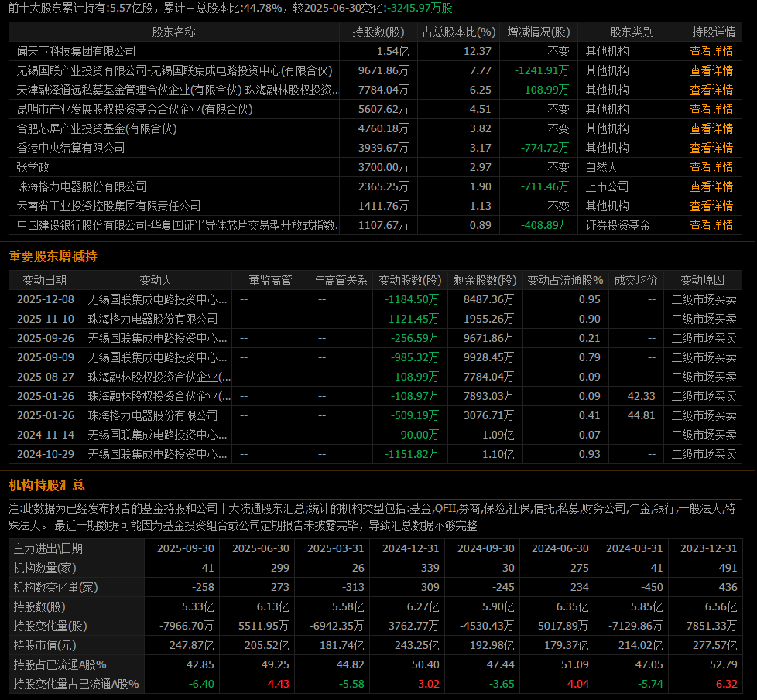Click the 42.33 average price cell

click(x=641, y=396)
